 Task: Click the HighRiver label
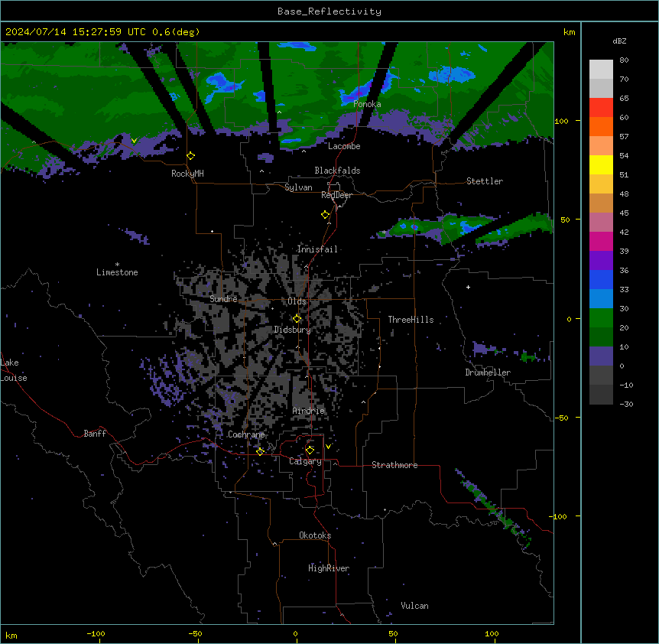329,568
